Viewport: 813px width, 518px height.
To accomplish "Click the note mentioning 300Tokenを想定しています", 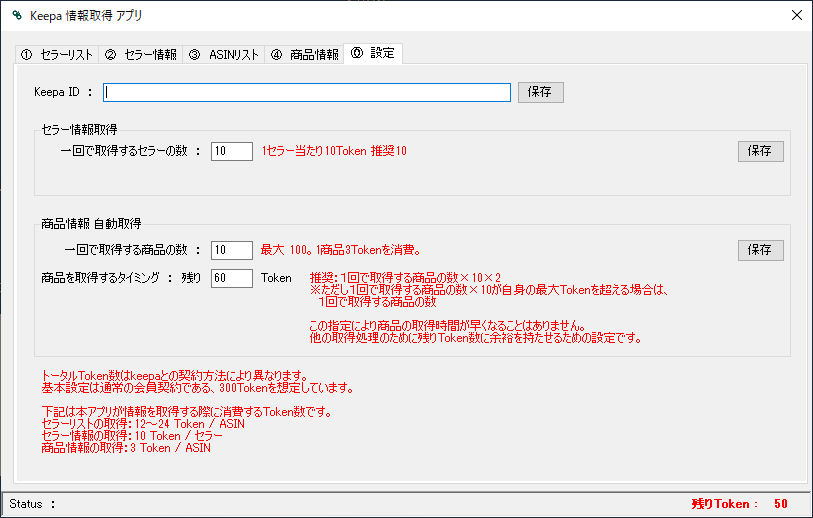I will coord(198,388).
